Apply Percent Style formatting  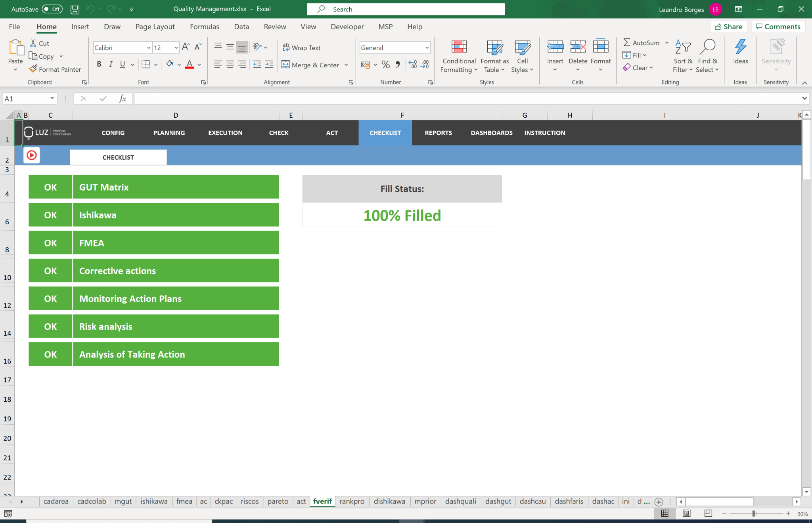pos(385,65)
